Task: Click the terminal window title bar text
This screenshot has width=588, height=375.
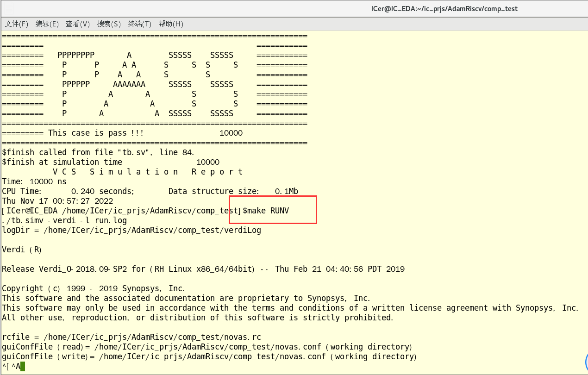Action: 444,9
